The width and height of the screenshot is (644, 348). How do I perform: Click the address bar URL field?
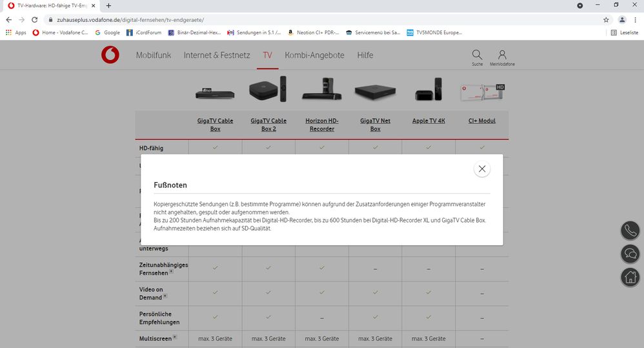pos(328,20)
